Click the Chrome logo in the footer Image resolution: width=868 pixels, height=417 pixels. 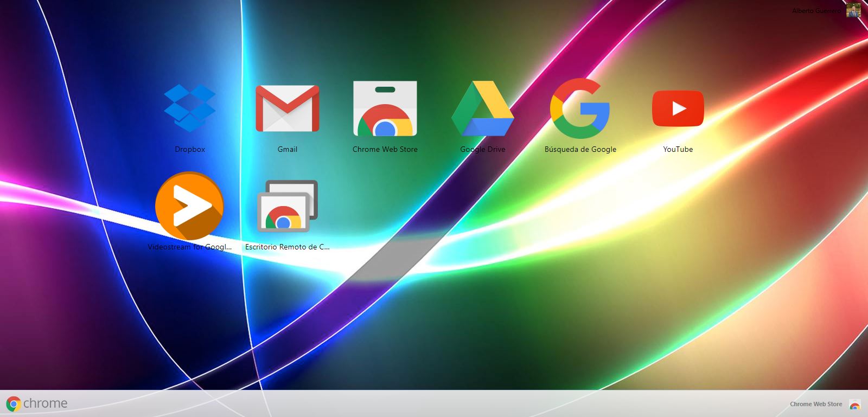click(x=37, y=403)
